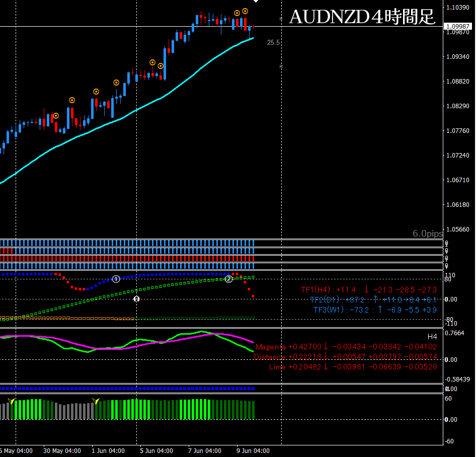Click the -0.58439 oscillator scale value

coord(457,379)
